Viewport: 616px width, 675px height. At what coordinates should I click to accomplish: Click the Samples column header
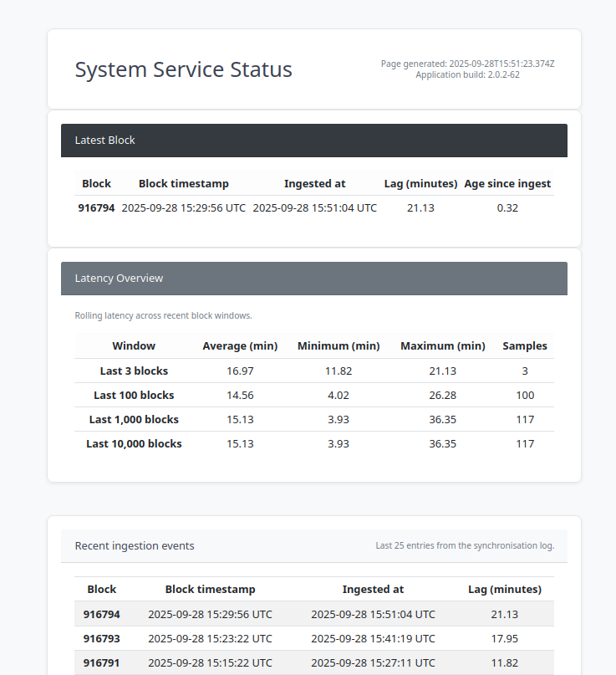(x=524, y=346)
